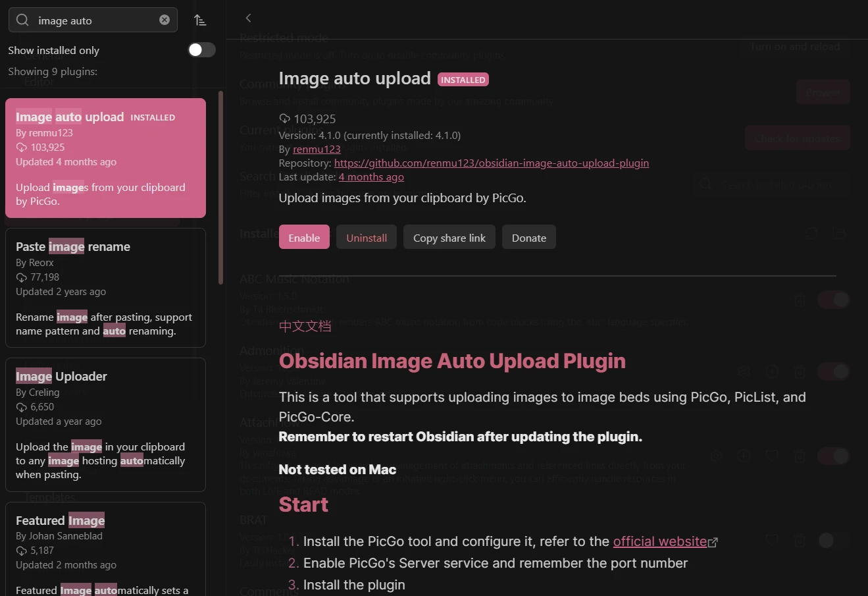Click download icon in Featured Image card
The image size is (868, 596).
click(22, 551)
